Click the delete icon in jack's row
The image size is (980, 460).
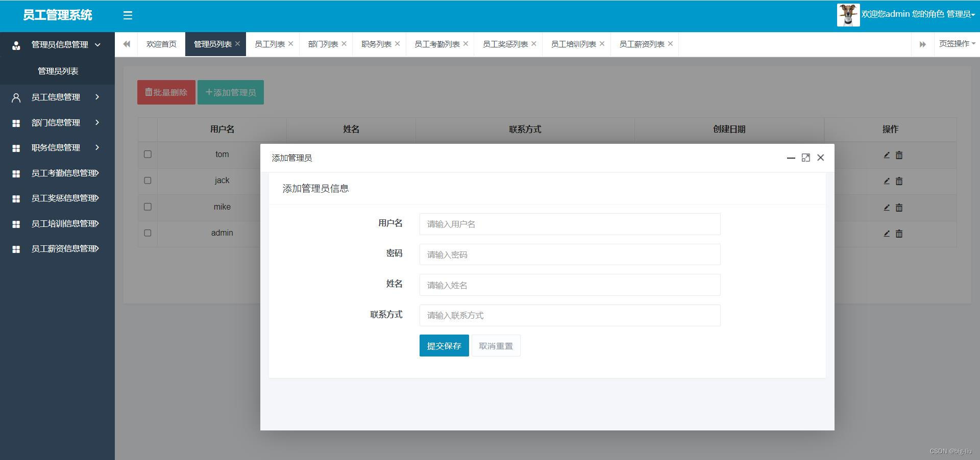tap(899, 181)
